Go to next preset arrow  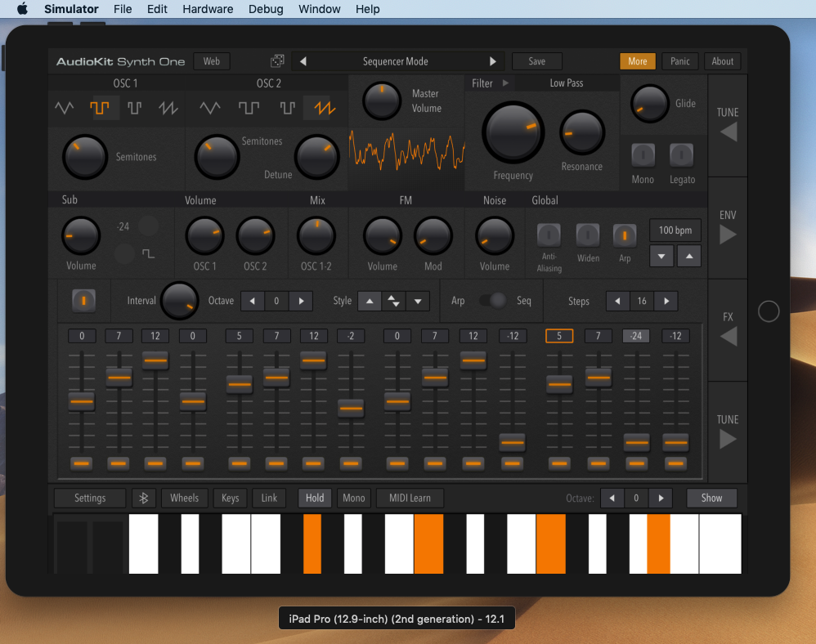(492, 61)
